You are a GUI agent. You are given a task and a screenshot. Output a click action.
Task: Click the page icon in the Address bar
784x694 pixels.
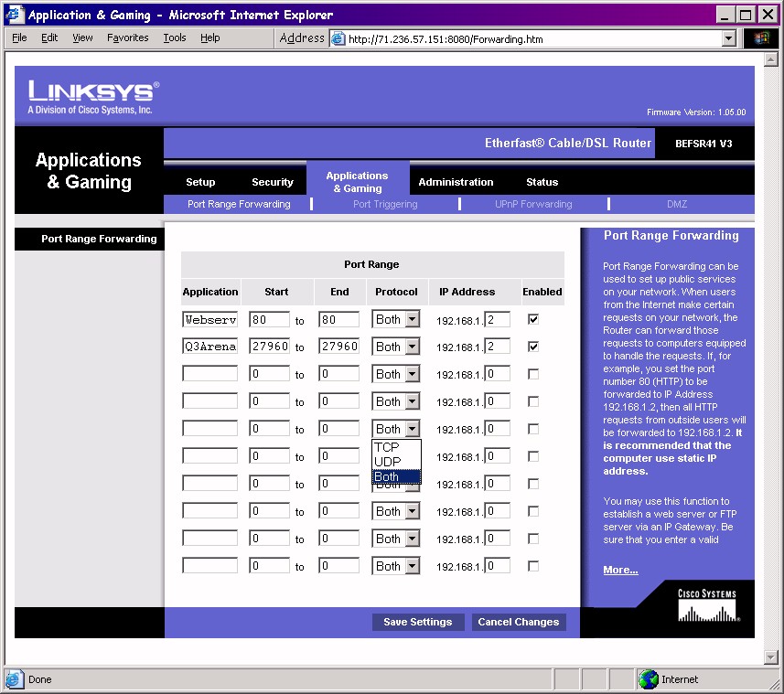coord(338,39)
